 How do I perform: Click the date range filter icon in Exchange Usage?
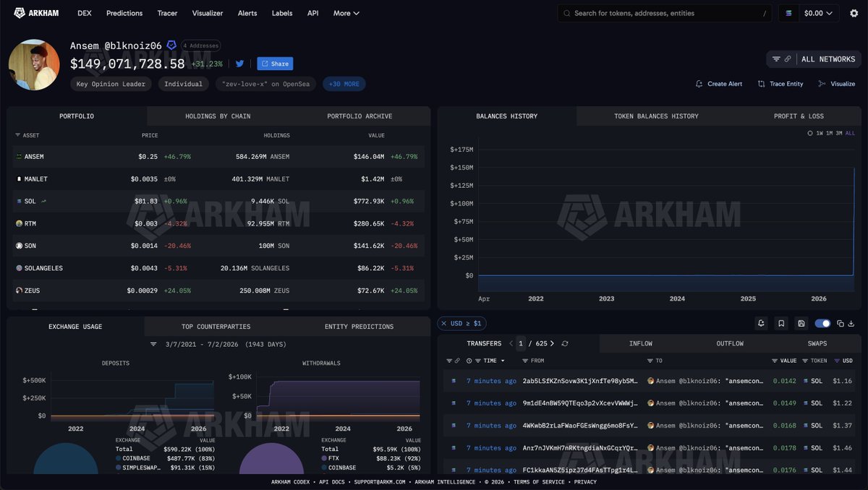tap(153, 344)
